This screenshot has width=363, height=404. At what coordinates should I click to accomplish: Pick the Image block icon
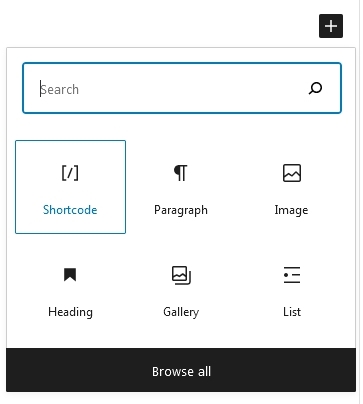[292, 173]
